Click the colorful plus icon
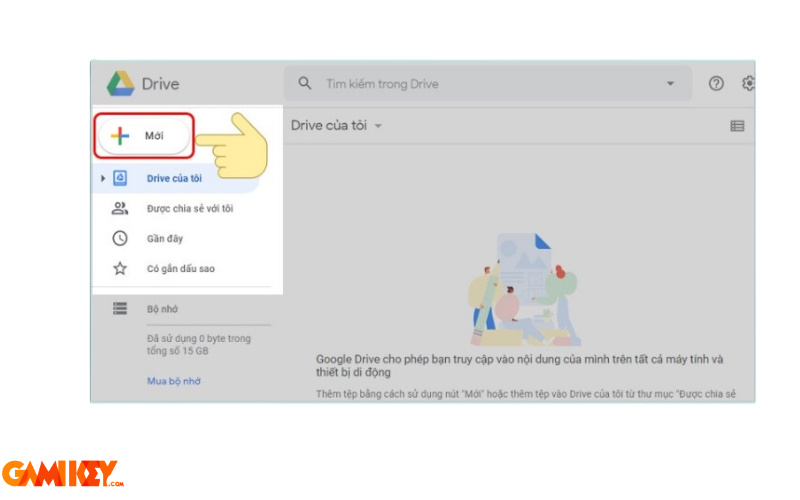This screenshot has height=500, width=800. [x=120, y=136]
